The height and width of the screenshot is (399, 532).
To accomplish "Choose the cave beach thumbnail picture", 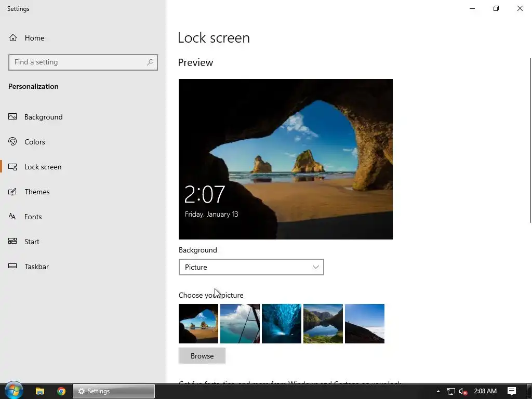I will 198,324.
